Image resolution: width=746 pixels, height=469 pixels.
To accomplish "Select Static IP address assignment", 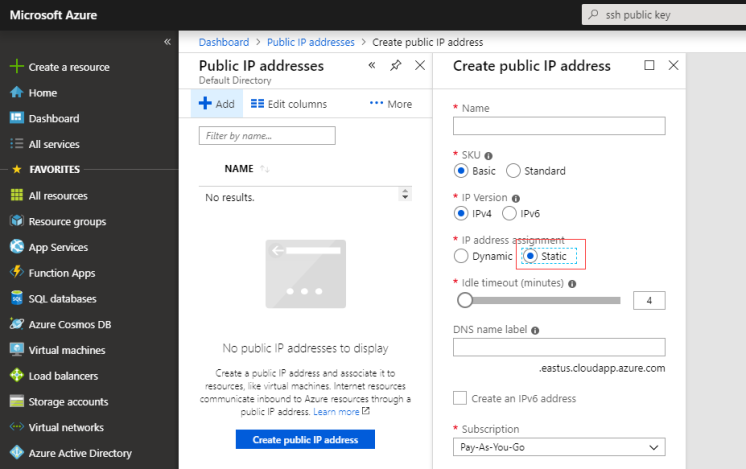I will (530, 256).
